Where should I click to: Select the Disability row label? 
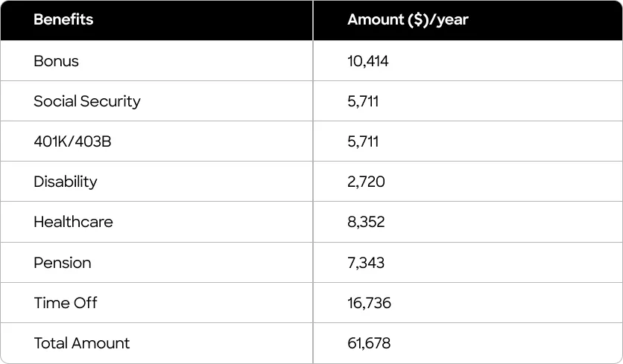pyautogui.click(x=65, y=182)
